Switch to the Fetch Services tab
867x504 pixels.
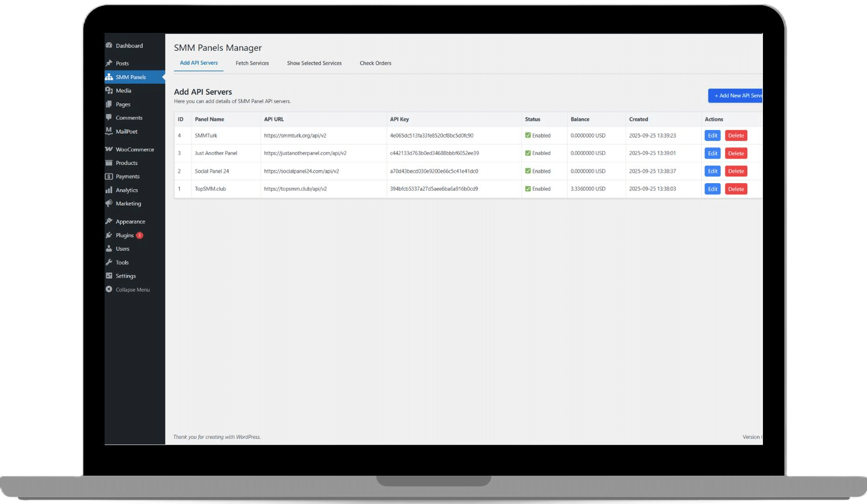click(252, 63)
